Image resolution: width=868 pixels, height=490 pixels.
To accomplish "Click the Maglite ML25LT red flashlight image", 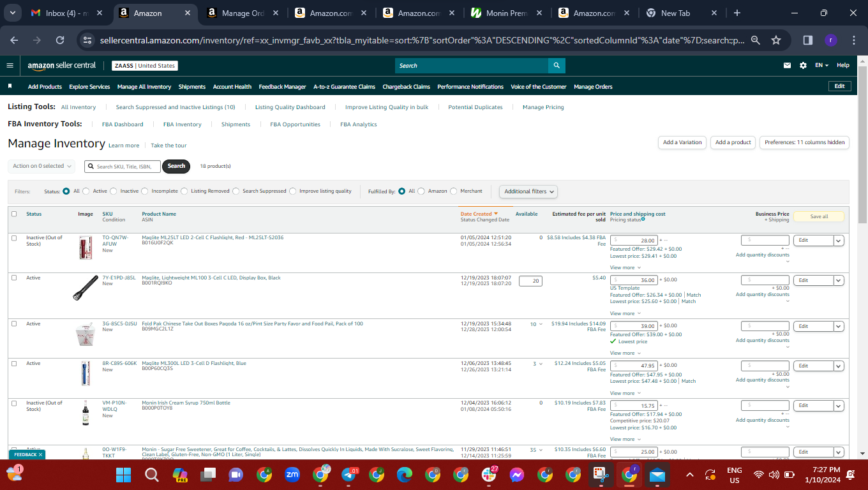I will click(85, 248).
